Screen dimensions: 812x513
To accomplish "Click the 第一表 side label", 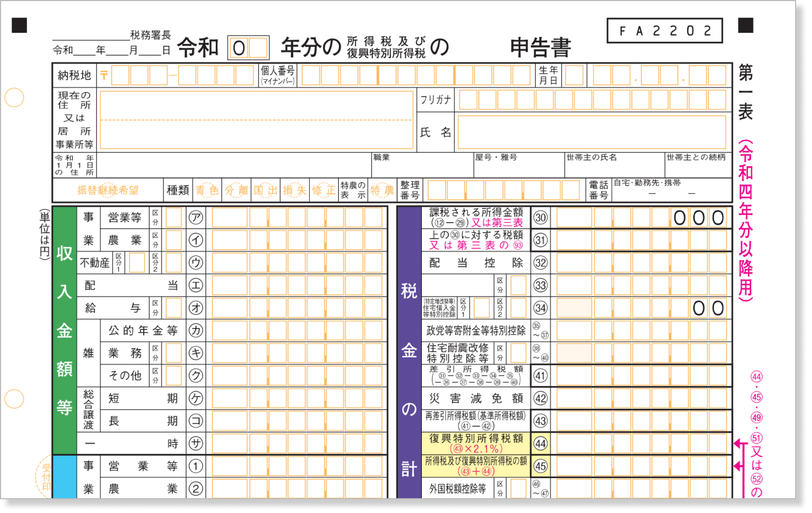I will tap(745, 91).
